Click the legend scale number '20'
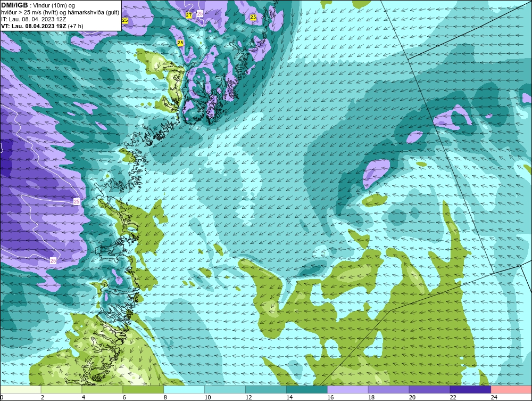The width and height of the screenshot is (532, 401). point(412,397)
